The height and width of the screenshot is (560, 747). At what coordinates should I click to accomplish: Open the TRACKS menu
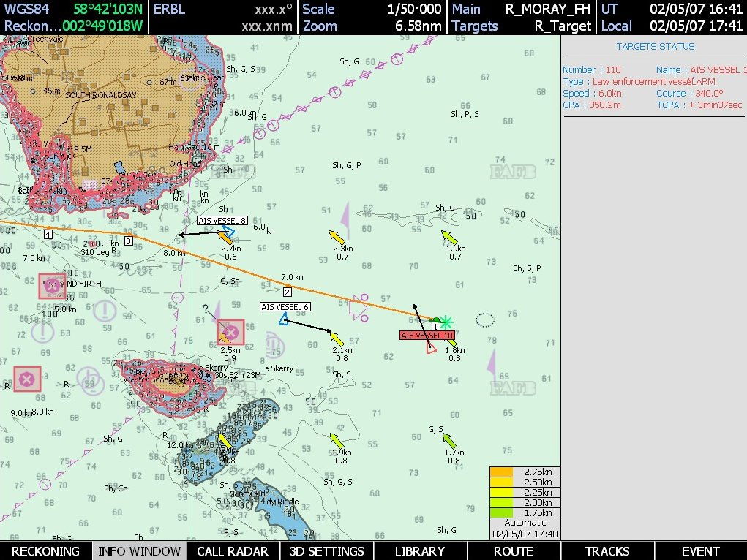click(607, 551)
